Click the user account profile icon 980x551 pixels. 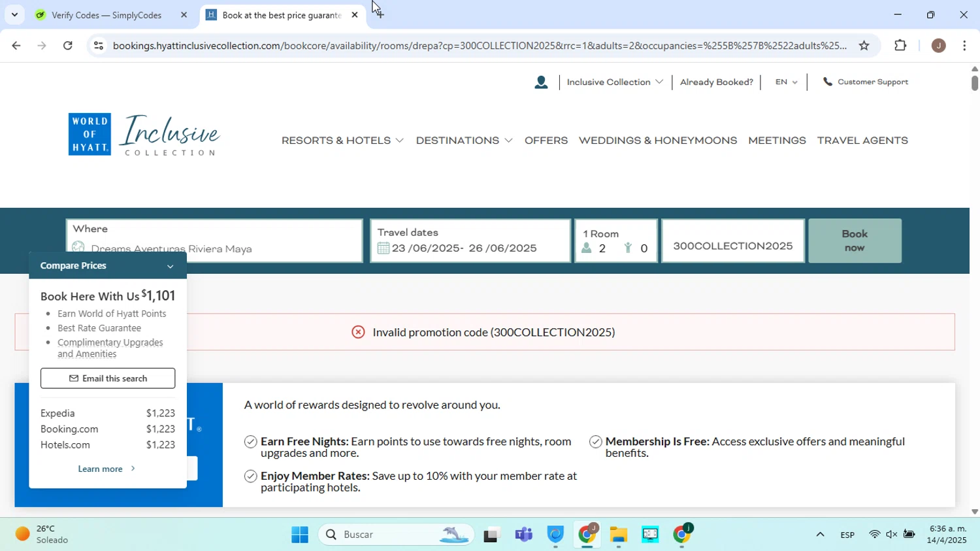541,82
